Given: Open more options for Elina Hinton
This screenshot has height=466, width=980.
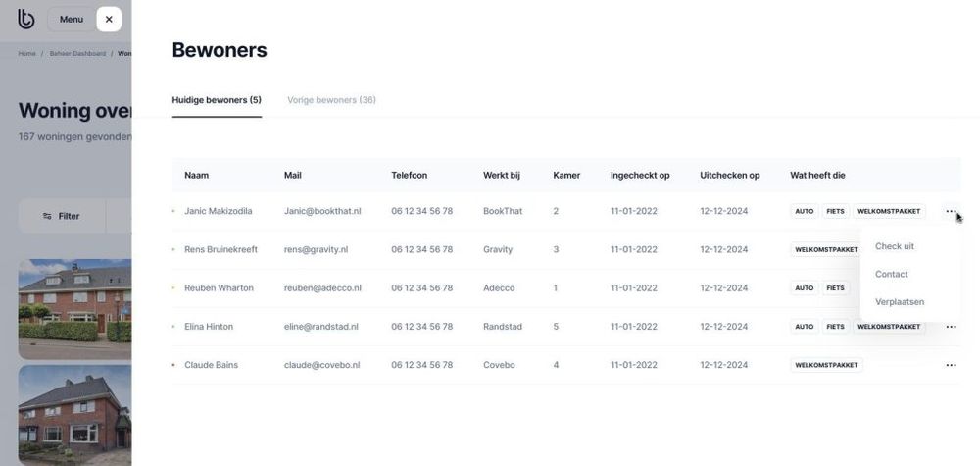Looking at the screenshot, I should point(951,327).
